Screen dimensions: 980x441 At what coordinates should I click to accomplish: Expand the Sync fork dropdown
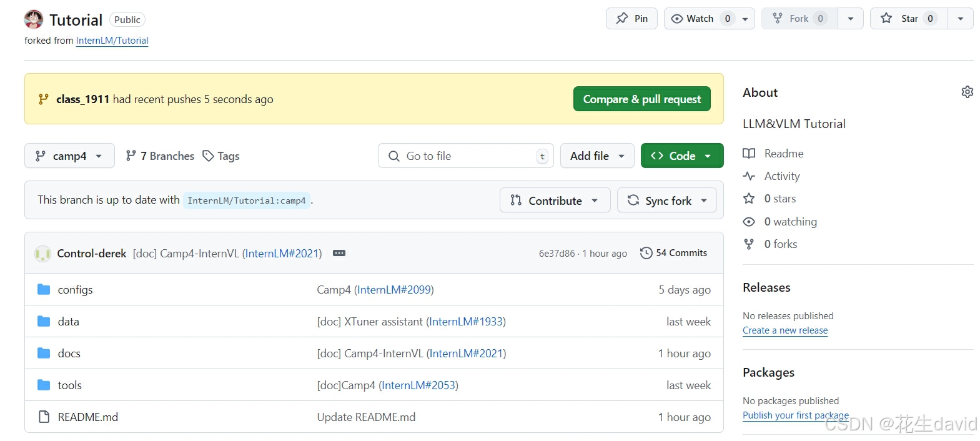tap(666, 200)
